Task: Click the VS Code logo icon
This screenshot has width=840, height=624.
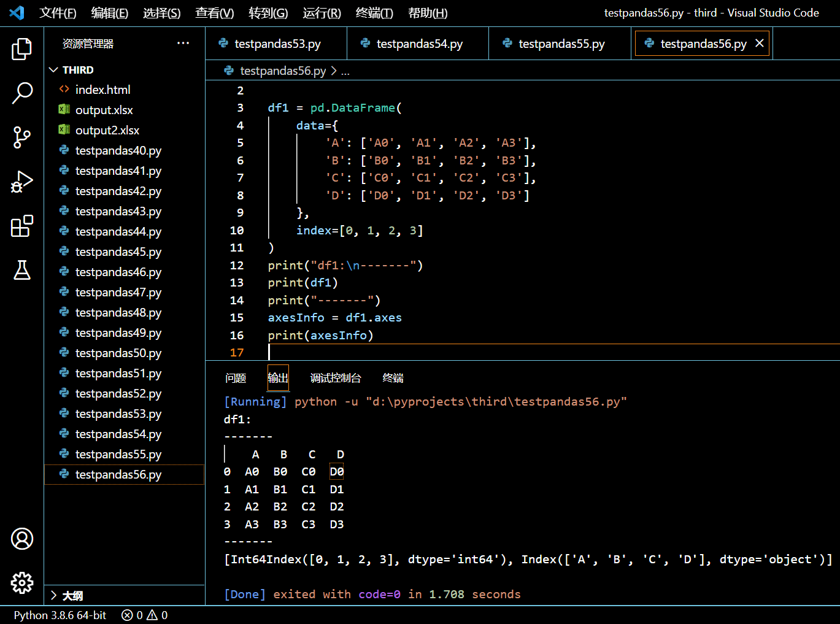Action: (17, 13)
